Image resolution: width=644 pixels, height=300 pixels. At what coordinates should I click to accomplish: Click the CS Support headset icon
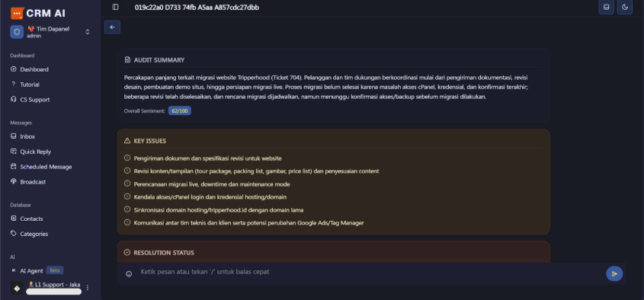tap(14, 99)
